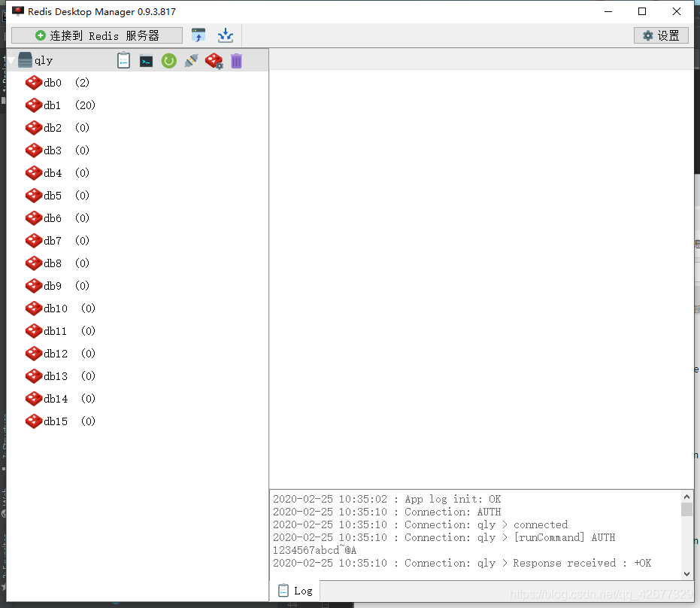Disconnect qly with the plug icon
The image size is (700, 608).
click(x=191, y=61)
